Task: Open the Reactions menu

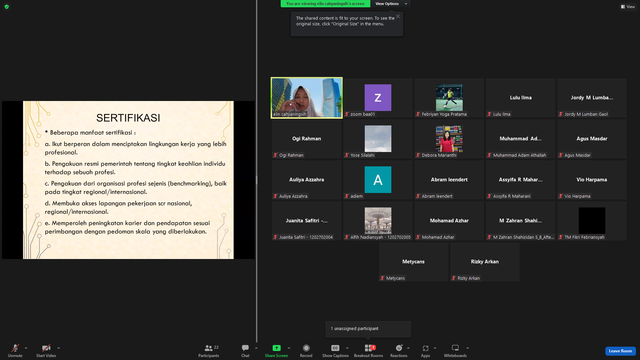Action: click(x=399, y=350)
